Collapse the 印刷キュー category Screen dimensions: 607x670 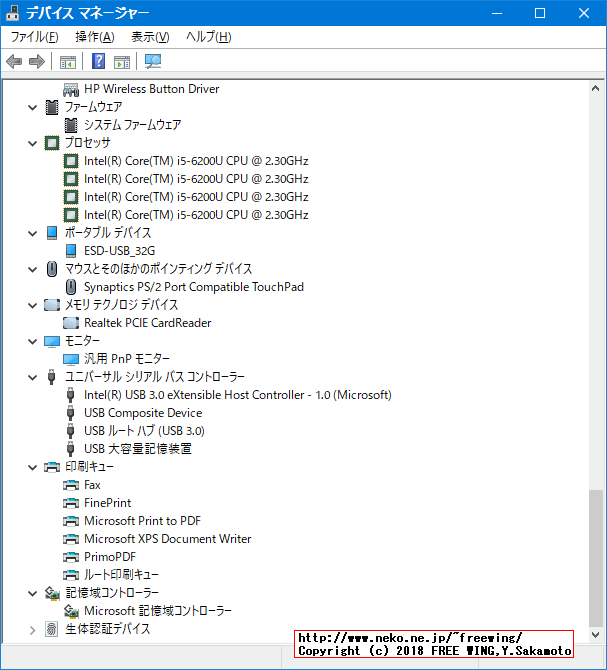[33, 467]
